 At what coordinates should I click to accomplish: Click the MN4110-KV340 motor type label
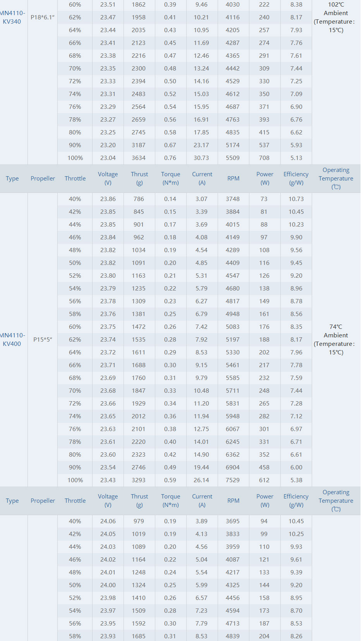[12, 17]
